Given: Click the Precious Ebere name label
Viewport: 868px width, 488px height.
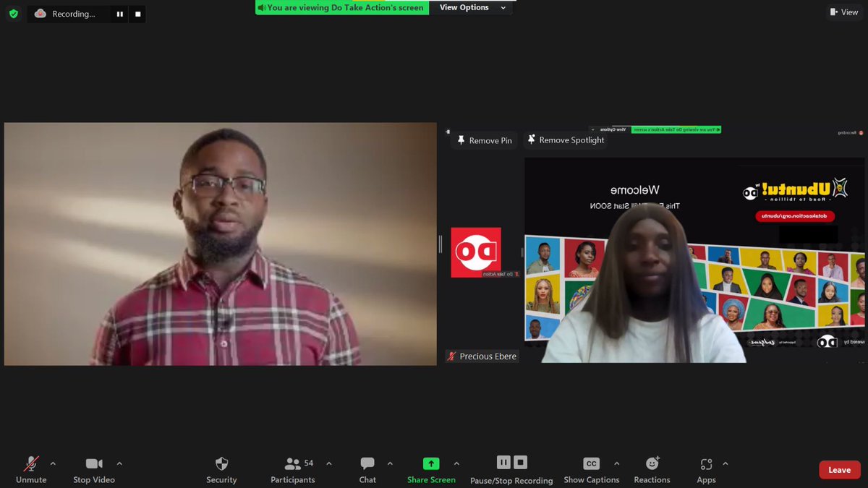Looking at the screenshot, I should [482, 356].
